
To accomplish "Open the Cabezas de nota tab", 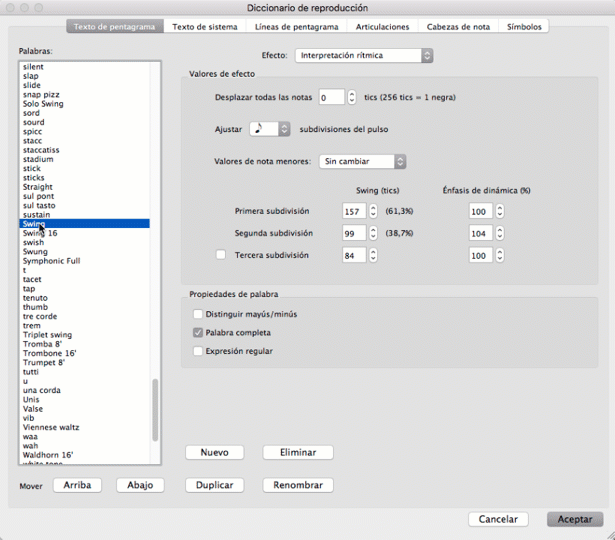I will click(x=458, y=27).
